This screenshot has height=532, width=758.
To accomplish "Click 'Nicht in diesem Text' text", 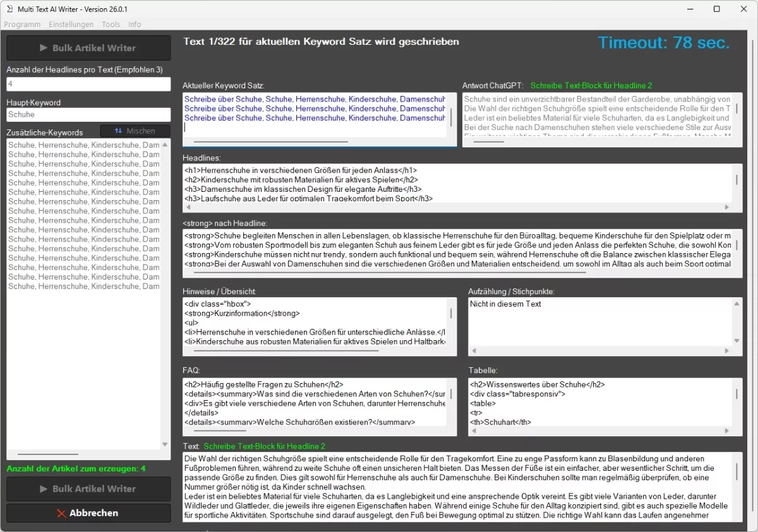I will point(505,304).
